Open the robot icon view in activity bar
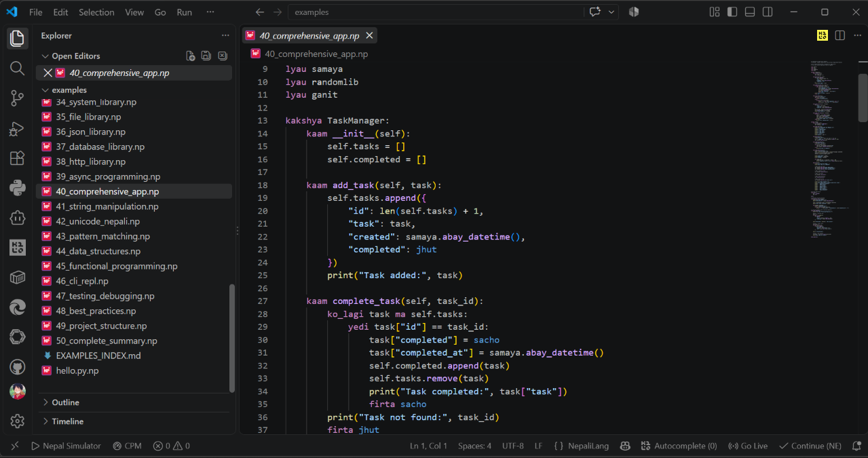 (18, 218)
